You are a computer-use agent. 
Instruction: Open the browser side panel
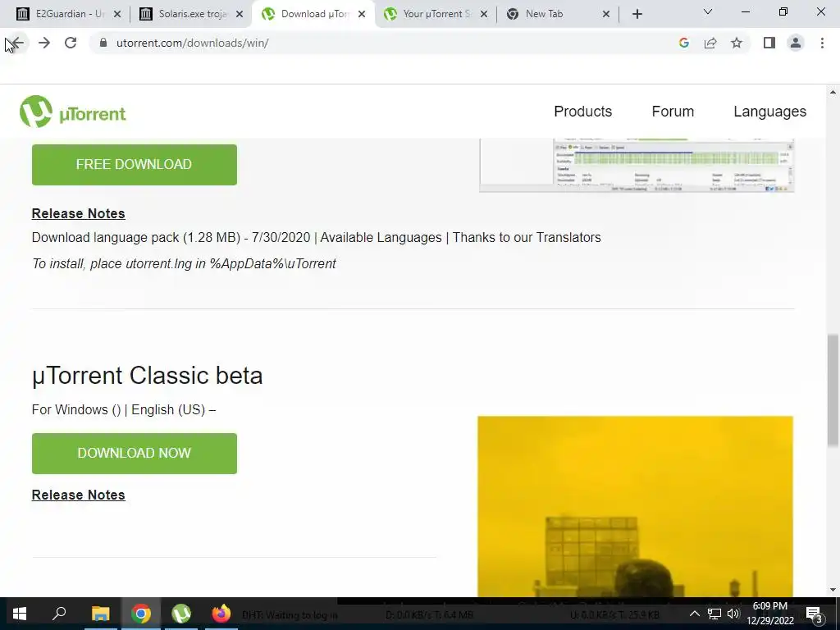(x=769, y=43)
